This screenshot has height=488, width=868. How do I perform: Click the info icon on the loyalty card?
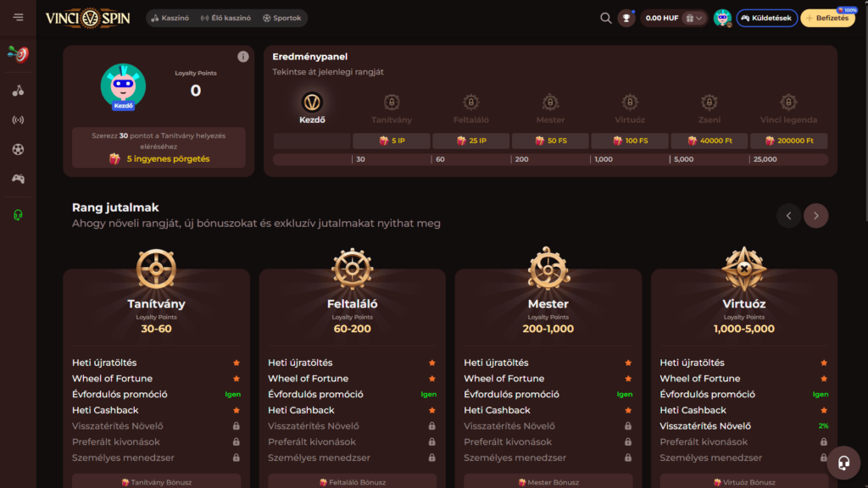[x=243, y=57]
